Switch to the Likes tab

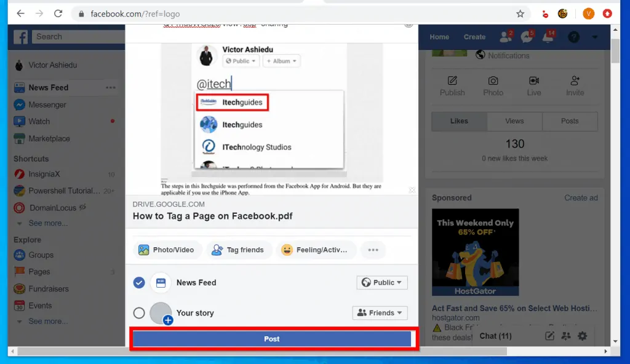click(x=459, y=121)
